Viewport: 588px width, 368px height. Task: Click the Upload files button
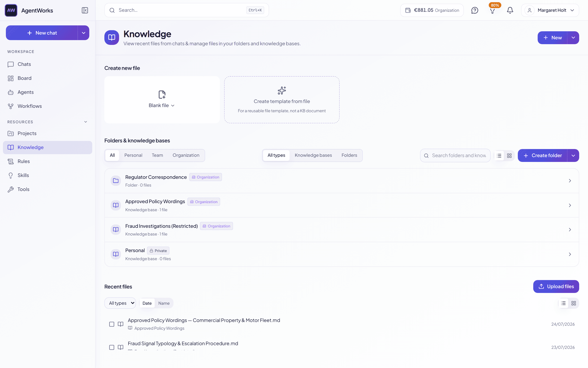pyautogui.click(x=556, y=286)
